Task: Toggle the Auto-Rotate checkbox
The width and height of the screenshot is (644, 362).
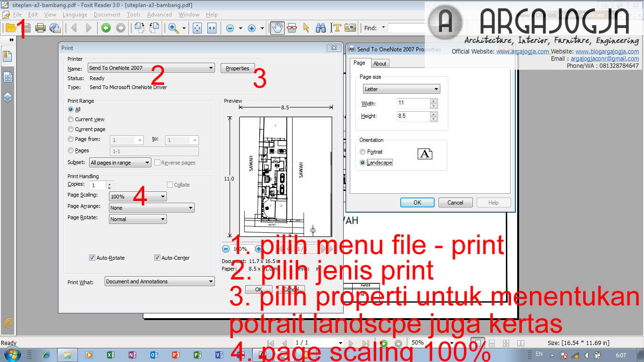Action: 92,258
